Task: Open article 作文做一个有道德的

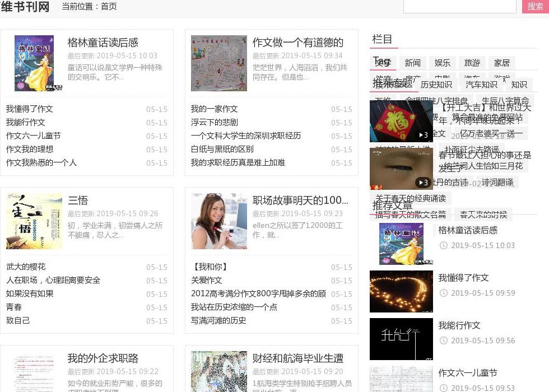Action: pyautogui.click(x=298, y=43)
